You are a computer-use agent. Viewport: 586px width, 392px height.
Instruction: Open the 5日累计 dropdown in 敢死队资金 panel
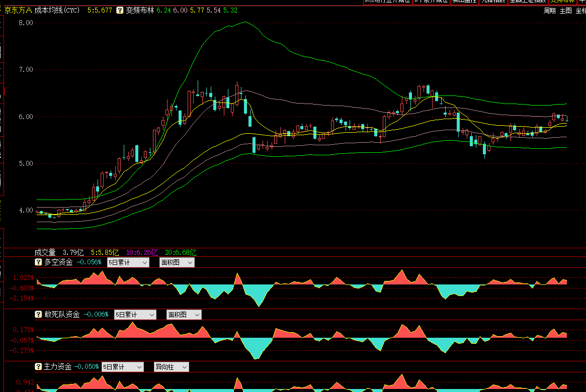click(135, 315)
